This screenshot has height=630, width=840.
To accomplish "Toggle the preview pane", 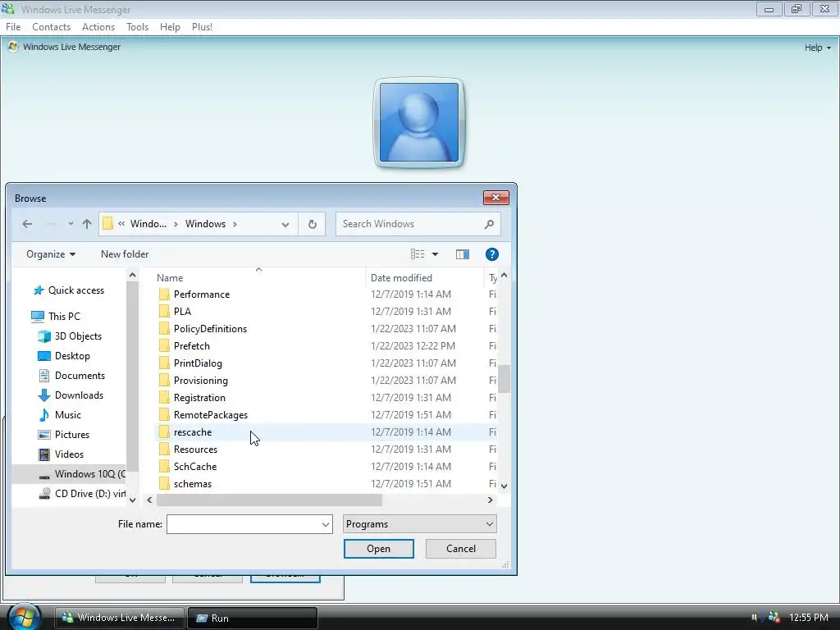I will (x=463, y=254).
